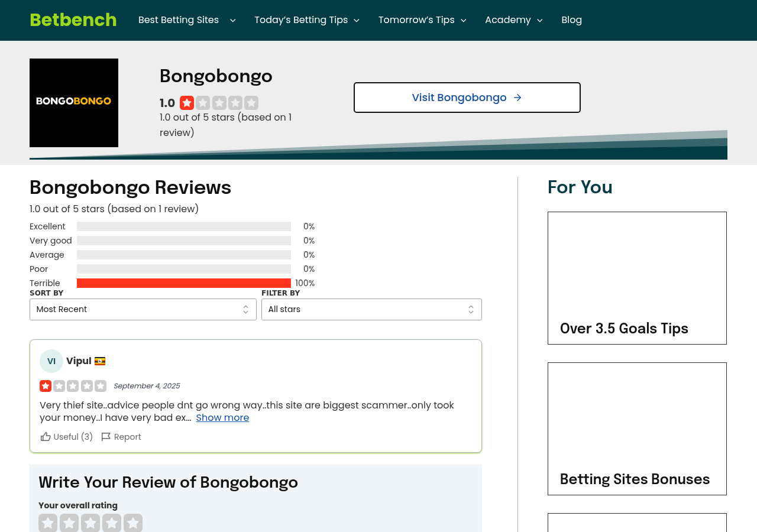This screenshot has height=532, width=757.
Task: Click red star in header rating
Action: coord(187,103)
